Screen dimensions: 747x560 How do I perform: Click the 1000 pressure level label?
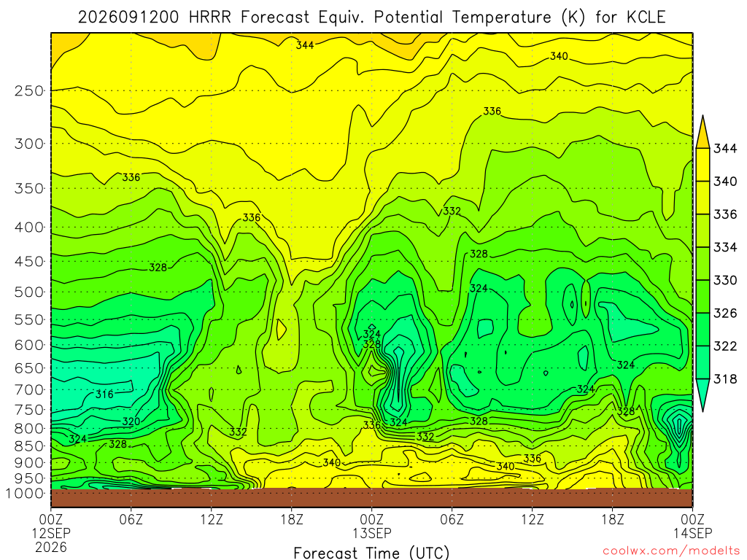tap(26, 494)
